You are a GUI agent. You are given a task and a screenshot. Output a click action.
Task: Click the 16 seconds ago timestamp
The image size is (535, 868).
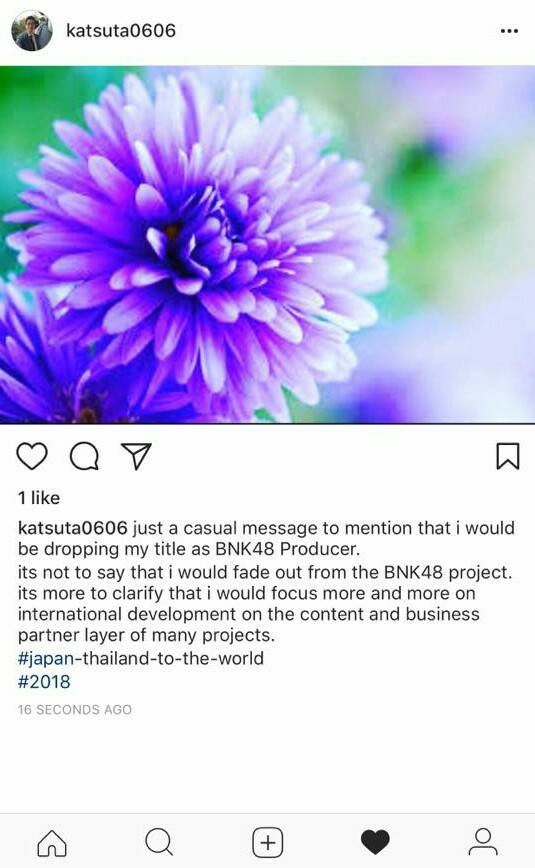pyautogui.click(x=75, y=710)
